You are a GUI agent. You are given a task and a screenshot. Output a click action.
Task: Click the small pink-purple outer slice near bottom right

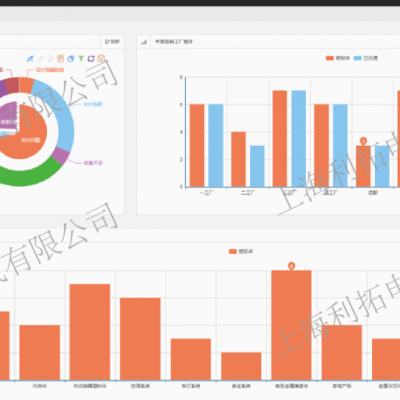[x=61, y=155]
